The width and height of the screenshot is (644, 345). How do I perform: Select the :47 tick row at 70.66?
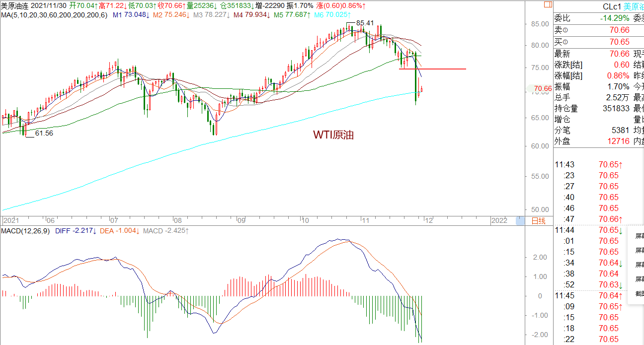(589, 219)
